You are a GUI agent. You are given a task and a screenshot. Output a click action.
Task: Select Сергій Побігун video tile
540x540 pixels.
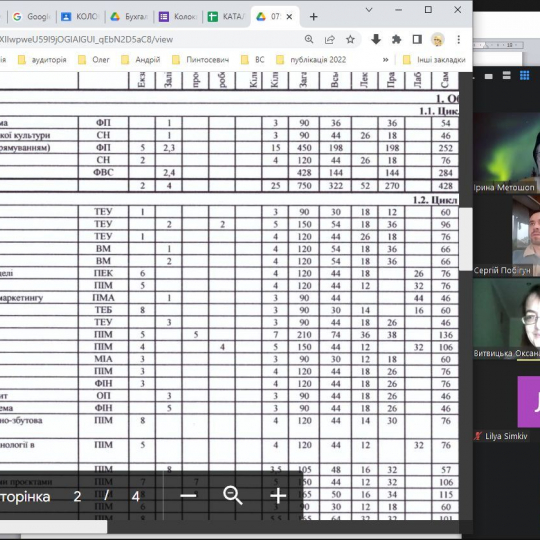click(506, 236)
